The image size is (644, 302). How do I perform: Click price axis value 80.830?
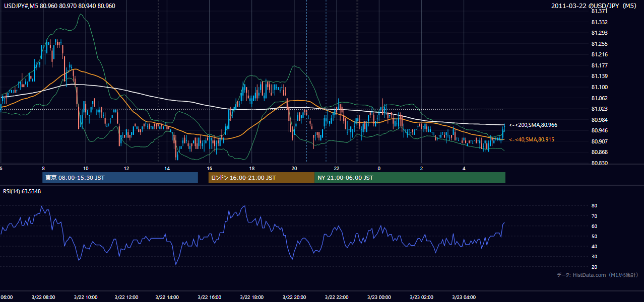[x=599, y=163]
